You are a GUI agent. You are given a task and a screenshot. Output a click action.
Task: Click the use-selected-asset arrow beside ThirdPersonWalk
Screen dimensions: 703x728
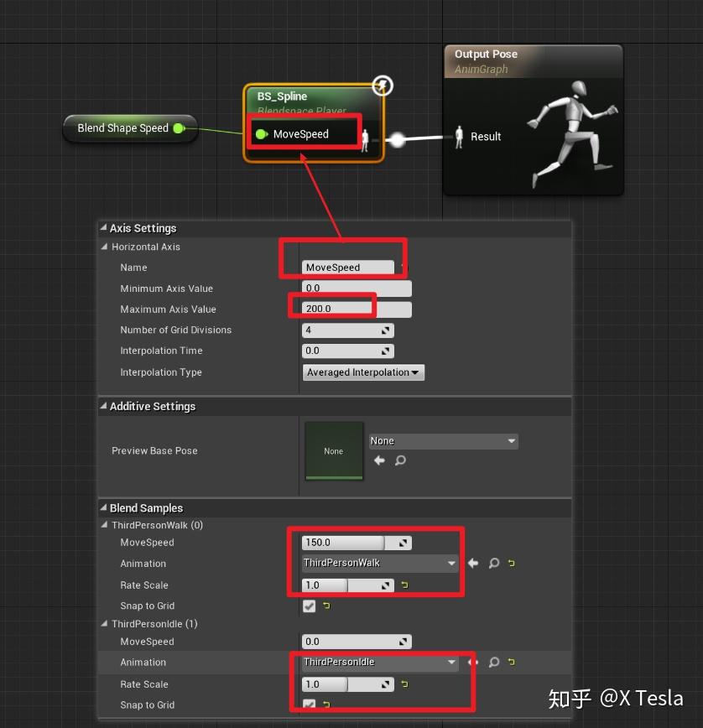tap(472, 563)
